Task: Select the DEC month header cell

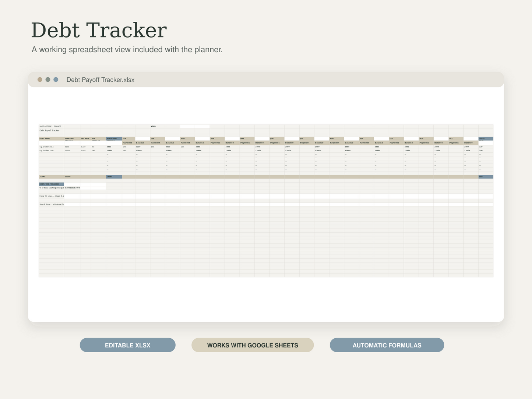Action: 455,139
